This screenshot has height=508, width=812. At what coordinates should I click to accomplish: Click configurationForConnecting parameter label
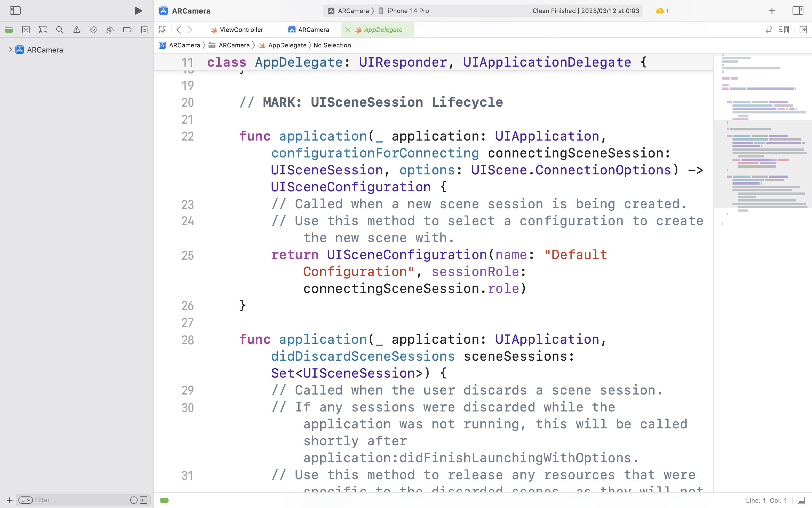375,153
